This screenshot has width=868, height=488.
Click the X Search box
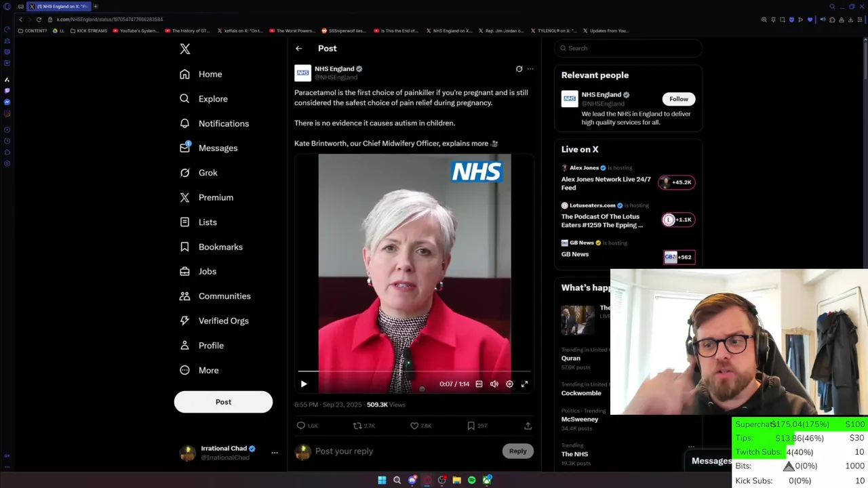pos(628,48)
